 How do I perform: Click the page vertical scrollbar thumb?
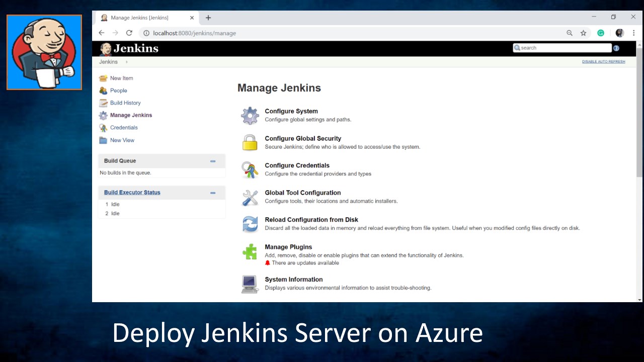[x=639, y=113]
